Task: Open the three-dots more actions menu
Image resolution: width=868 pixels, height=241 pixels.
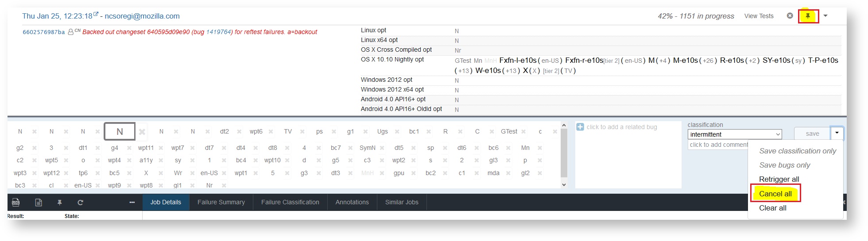Action: coord(132,203)
